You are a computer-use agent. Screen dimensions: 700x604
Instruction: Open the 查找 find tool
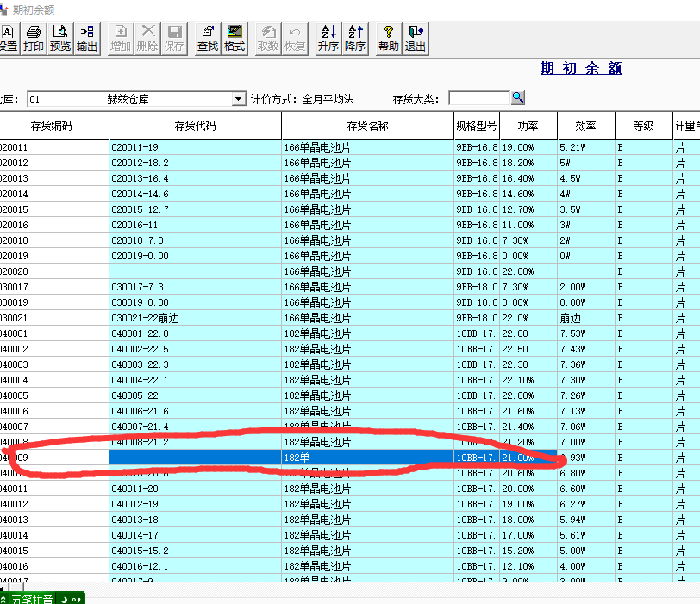coord(208,39)
